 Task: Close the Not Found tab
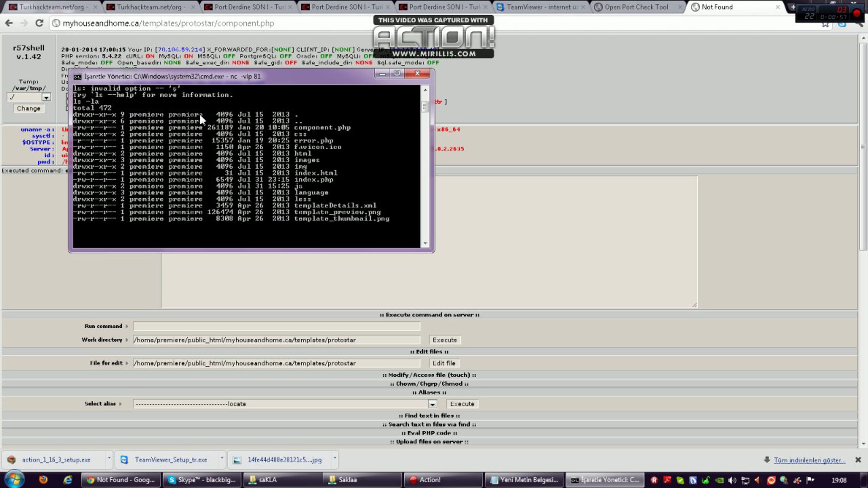[x=778, y=7]
